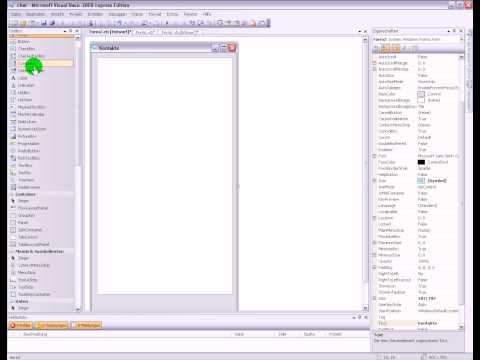480x360 pixels.
Task: Pick the RadioButton toolbox control
Action: click(41, 151)
